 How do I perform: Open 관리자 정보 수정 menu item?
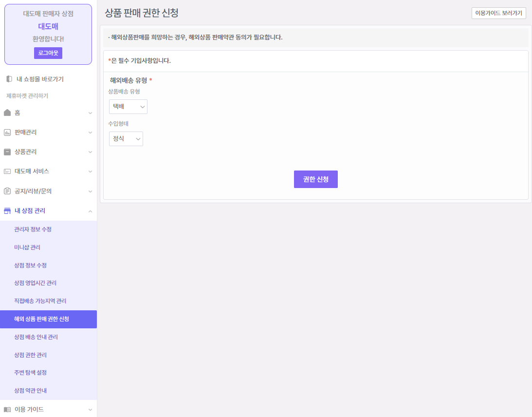coord(33,229)
